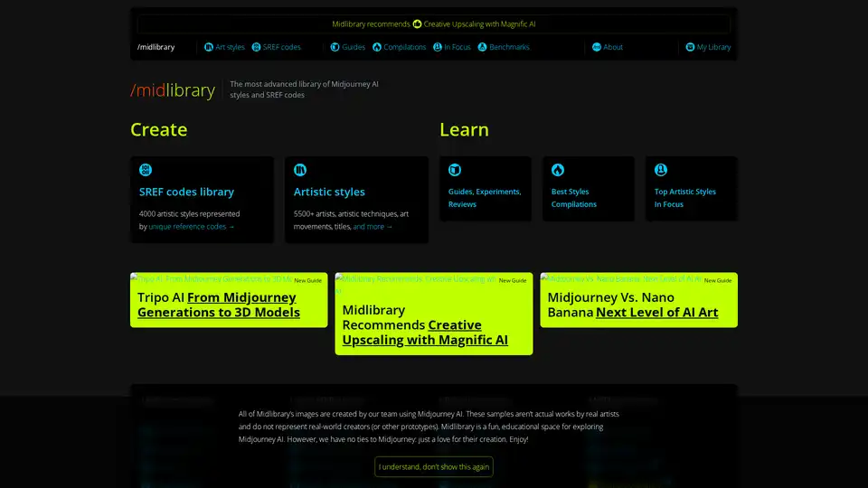
Task: Open Benchmarks from the navigation bar
Action: pyautogui.click(x=509, y=47)
